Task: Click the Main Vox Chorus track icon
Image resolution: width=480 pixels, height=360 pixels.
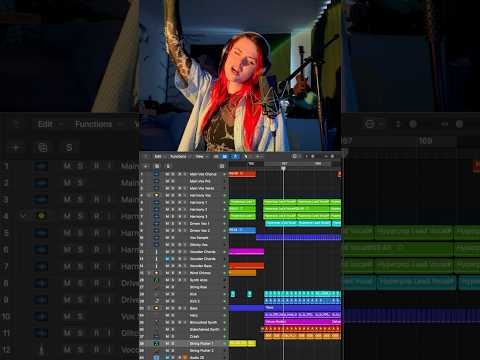Action: tap(156, 174)
